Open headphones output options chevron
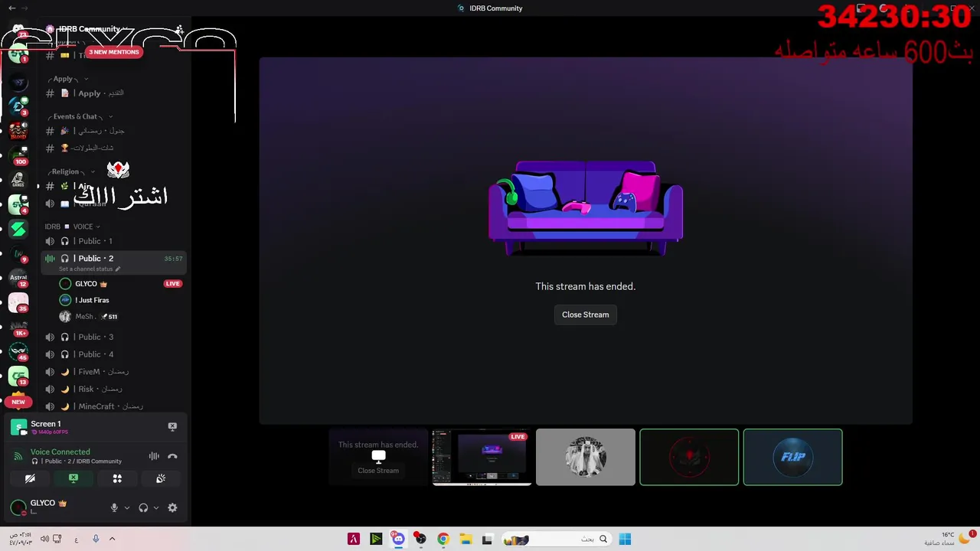 (x=156, y=507)
